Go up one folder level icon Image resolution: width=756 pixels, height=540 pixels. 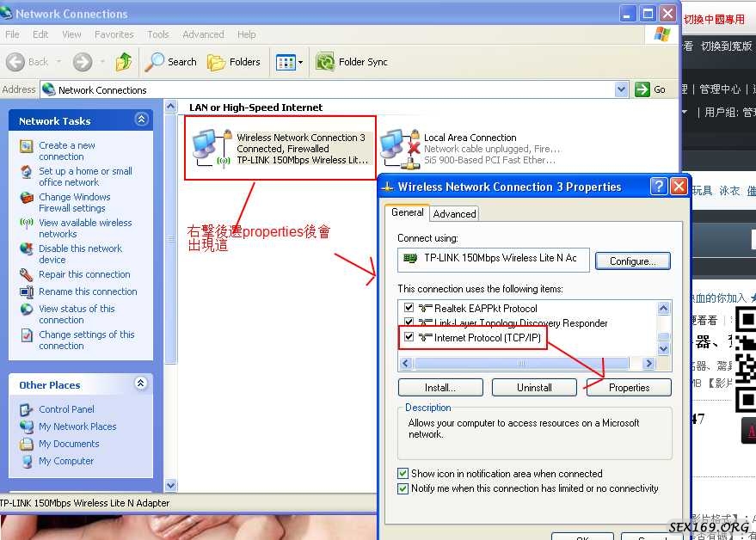124,62
